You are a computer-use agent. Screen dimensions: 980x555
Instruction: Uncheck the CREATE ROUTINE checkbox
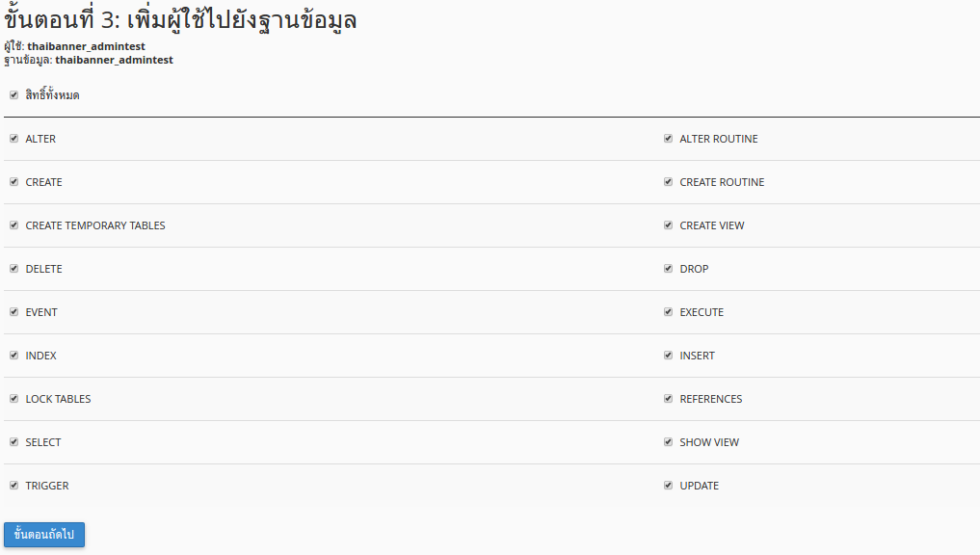668,182
